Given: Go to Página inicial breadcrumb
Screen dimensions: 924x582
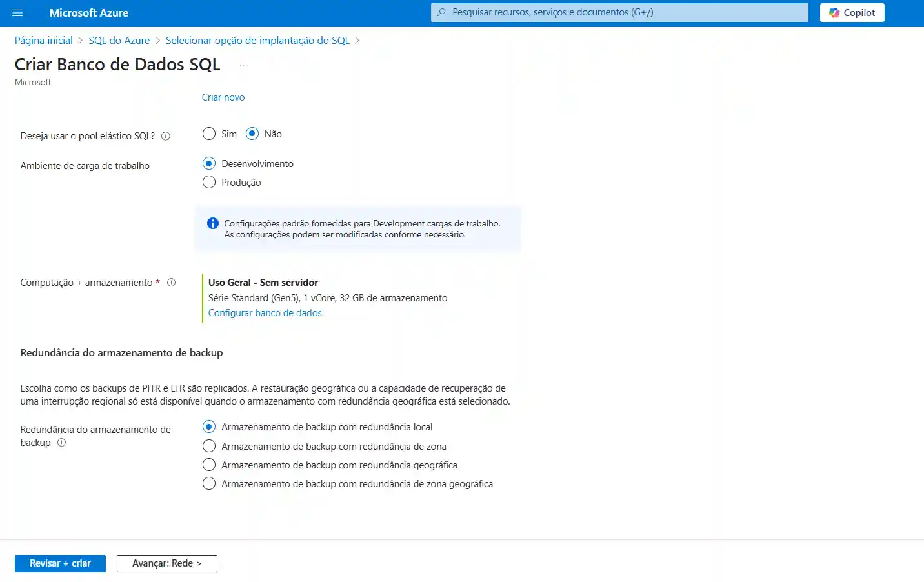Looking at the screenshot, I should 44,41.
